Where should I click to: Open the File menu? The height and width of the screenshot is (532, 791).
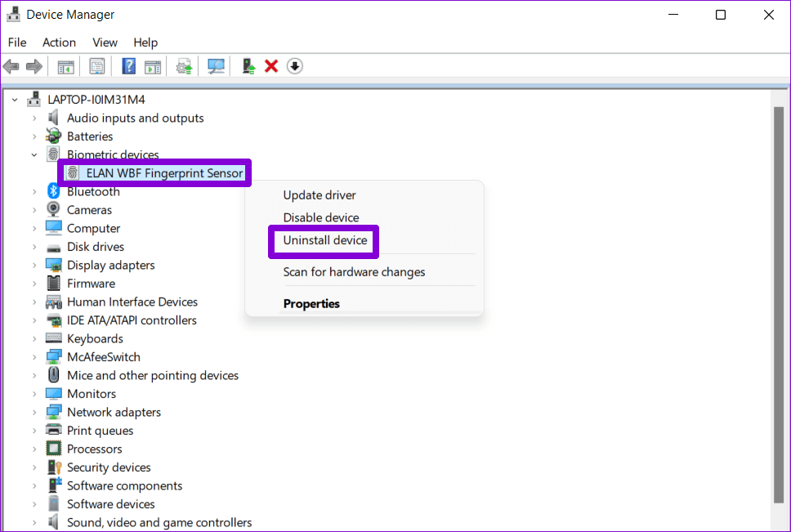point(17,42)
